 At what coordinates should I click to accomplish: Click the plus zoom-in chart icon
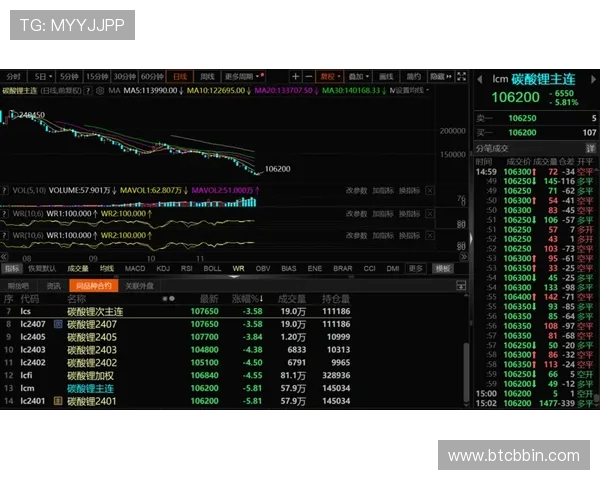pos(295,76)
